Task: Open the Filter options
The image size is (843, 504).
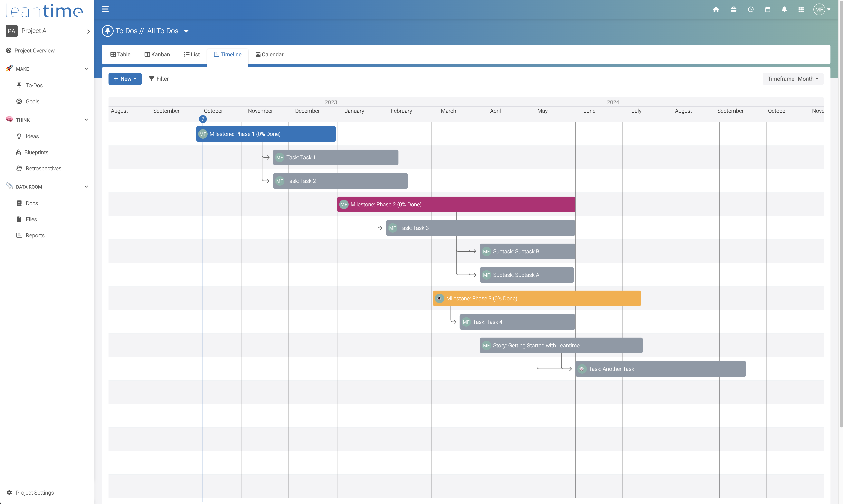Action: (159, 79)
